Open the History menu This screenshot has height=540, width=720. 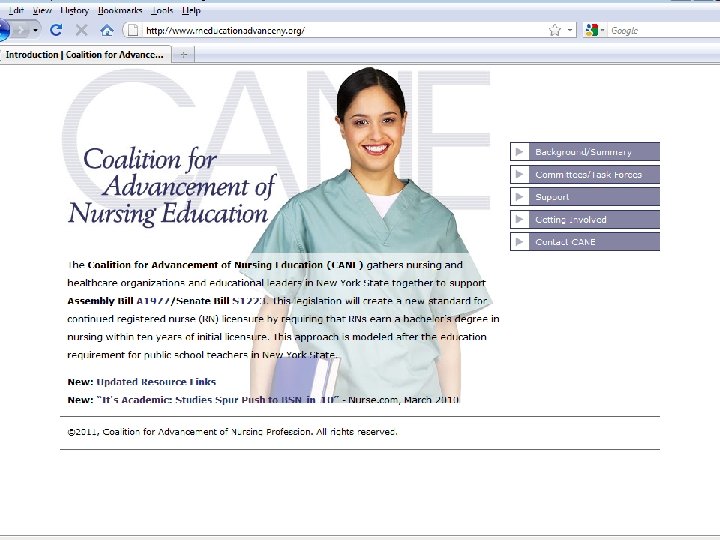(74, 10)
